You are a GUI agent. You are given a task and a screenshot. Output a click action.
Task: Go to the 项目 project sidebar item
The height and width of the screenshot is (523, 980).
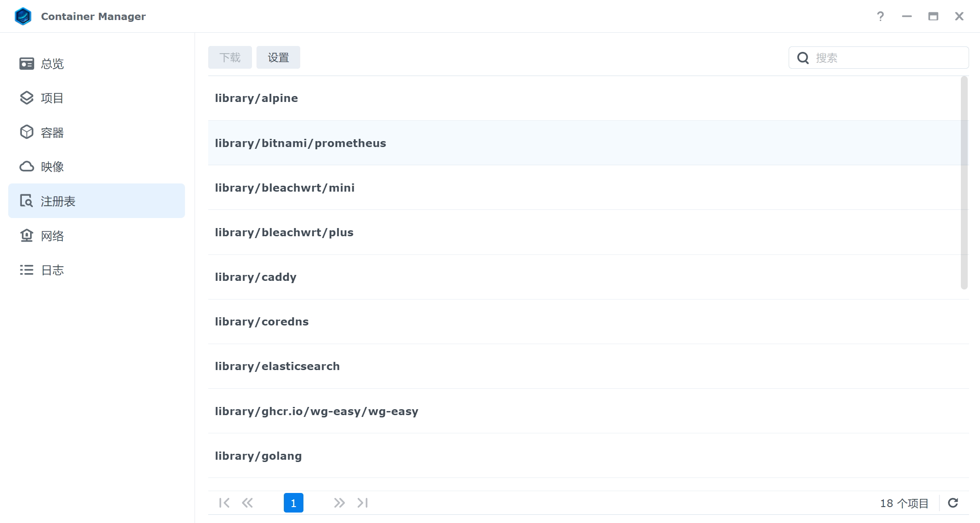point(51,98)
